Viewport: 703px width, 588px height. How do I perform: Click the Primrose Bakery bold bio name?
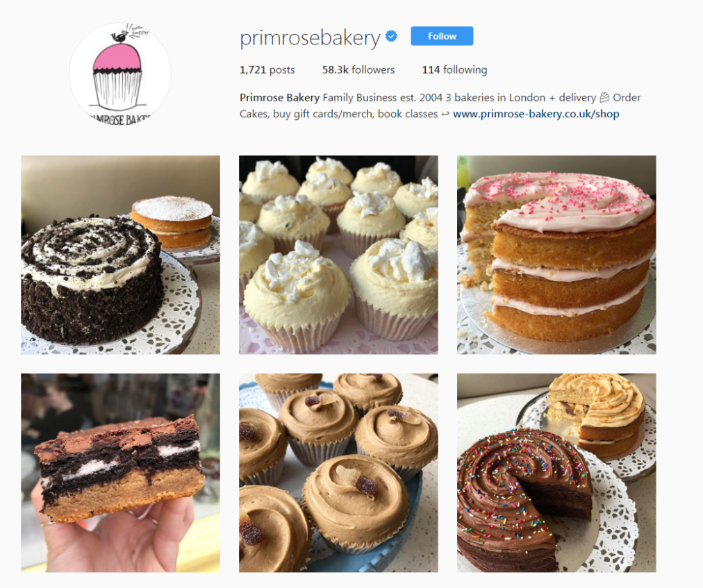(279, 98)
